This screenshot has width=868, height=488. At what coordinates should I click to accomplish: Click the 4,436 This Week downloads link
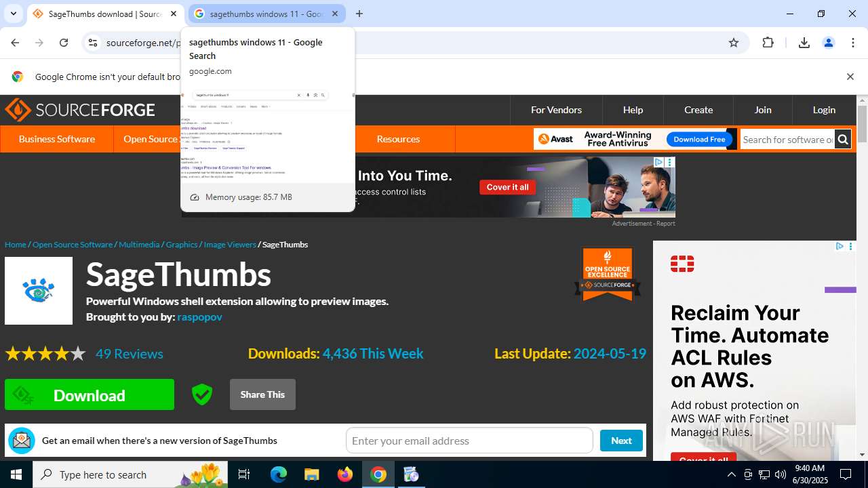[373, 354]
